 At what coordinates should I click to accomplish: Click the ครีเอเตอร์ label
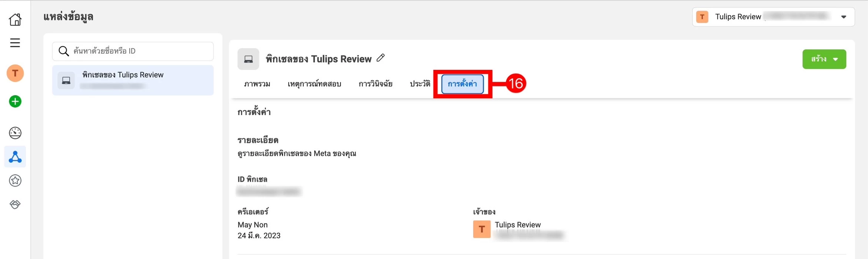253,212
